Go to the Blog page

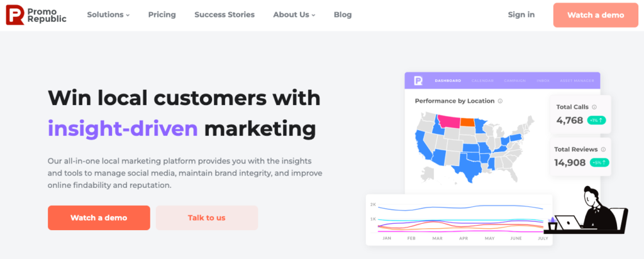[x=343, y=14]
